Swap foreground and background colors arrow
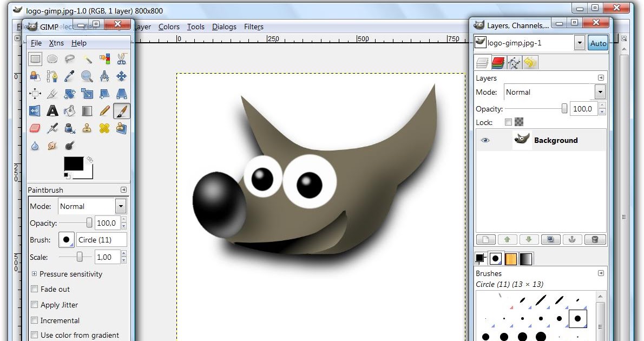The width and height of the screenshot is (644, 341). tap(89, 160)
